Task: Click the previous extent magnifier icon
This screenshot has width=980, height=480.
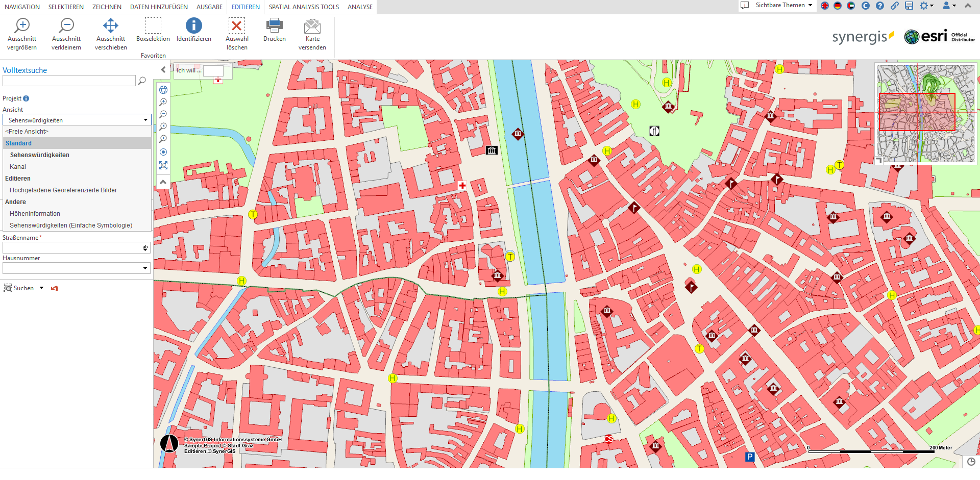Action: [163, 127]
